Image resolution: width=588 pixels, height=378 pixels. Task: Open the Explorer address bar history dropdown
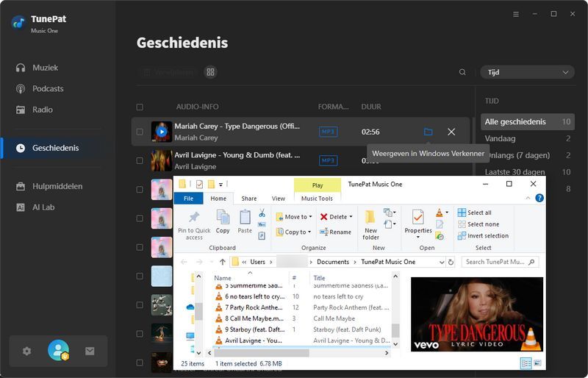coord(442,262)
